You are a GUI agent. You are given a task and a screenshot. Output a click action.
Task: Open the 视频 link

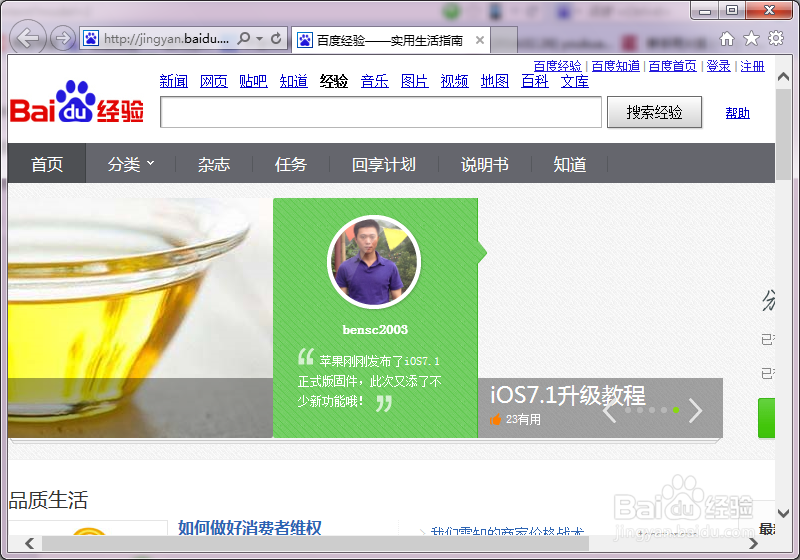tap(454, 81)
